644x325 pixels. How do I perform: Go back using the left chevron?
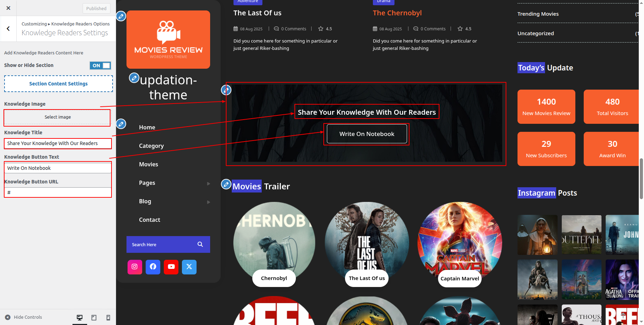pos(8,29)
